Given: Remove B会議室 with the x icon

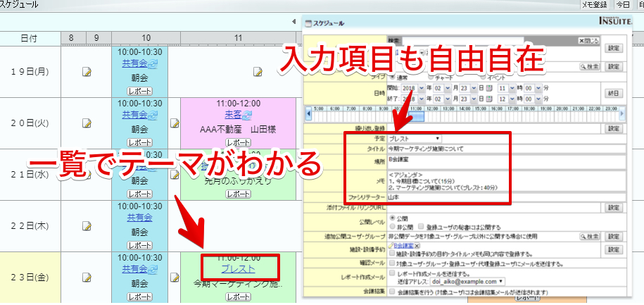Looking at the screenshot, I should pos(417,245).
